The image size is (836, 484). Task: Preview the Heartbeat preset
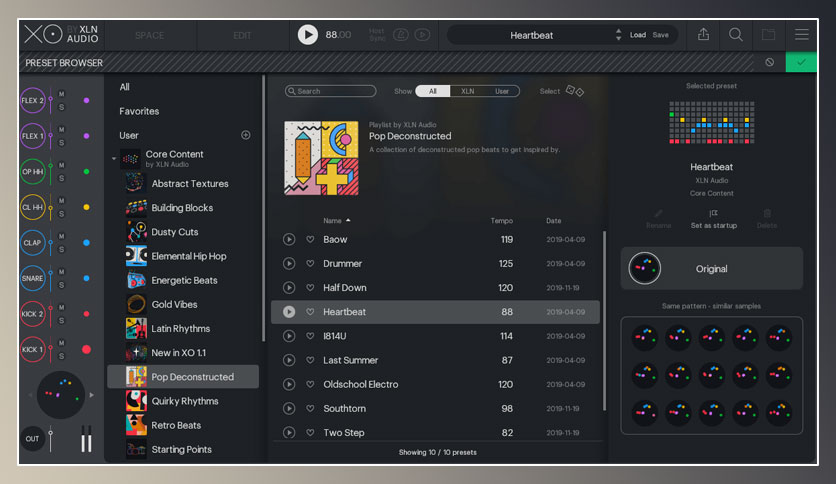[289, 312]
